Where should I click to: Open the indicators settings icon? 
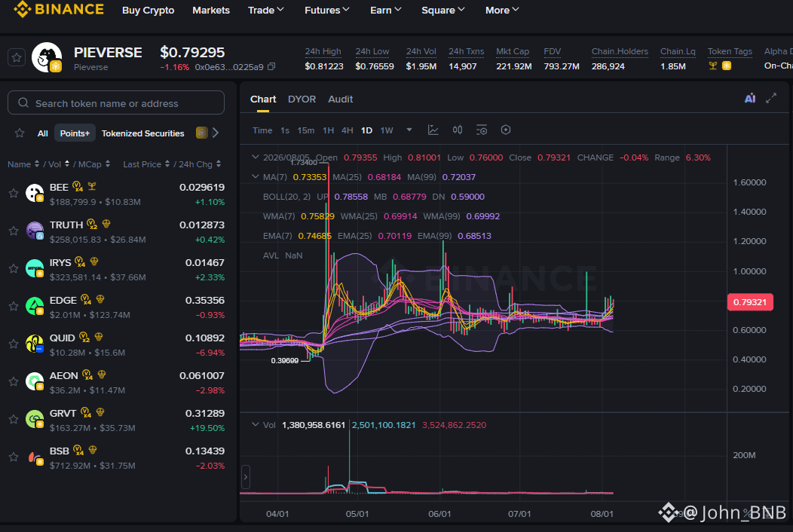pos(482,130)
